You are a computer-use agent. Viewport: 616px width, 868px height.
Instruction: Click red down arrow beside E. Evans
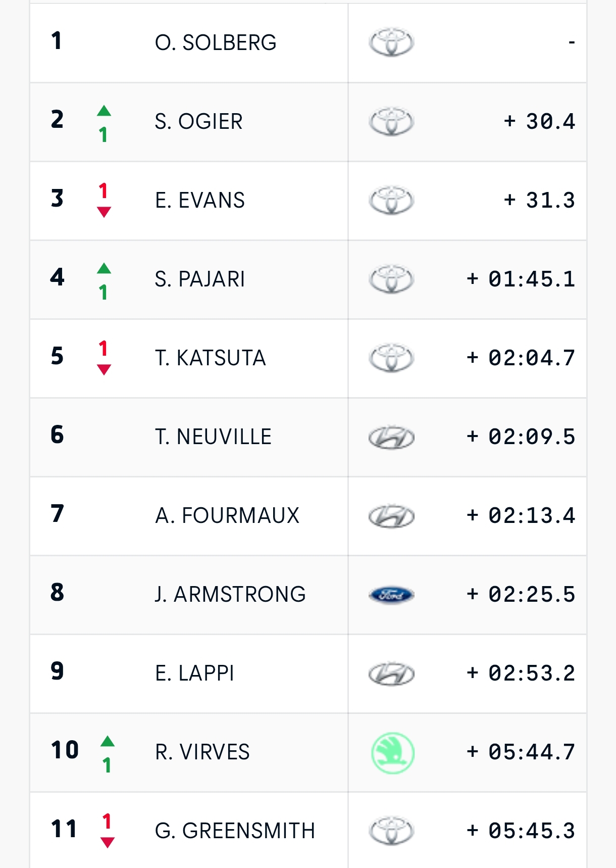(104, 212)
